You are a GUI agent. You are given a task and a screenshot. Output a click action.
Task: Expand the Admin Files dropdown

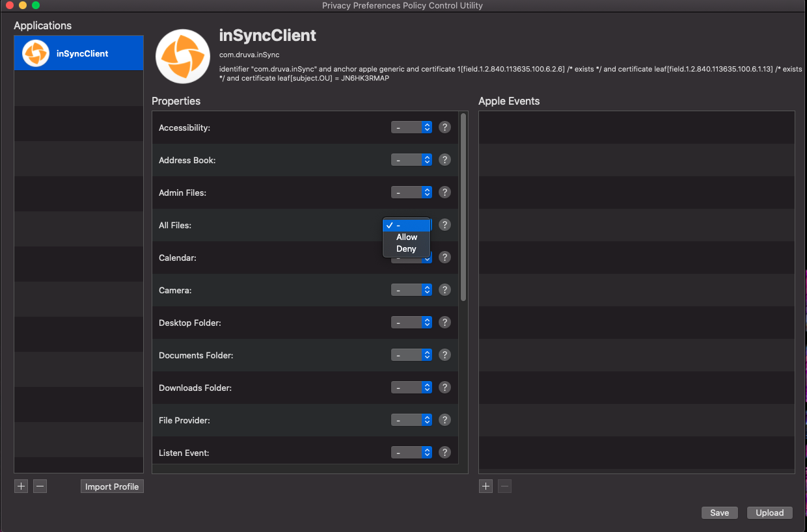(411, 193)
